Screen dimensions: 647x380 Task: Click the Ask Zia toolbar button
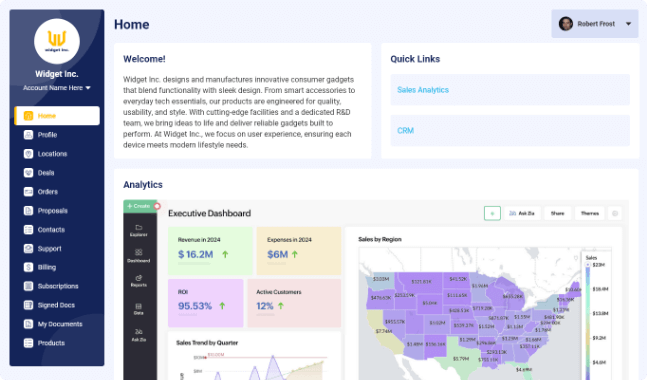point(522,213)
